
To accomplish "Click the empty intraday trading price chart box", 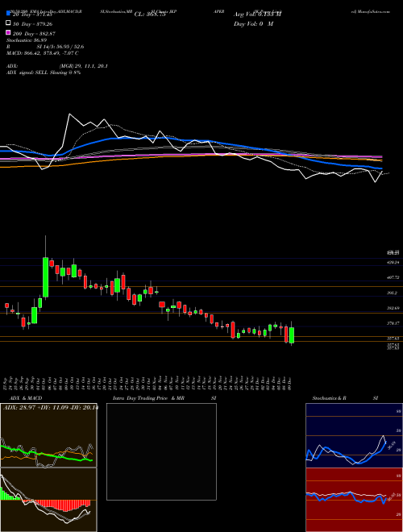I will [x=161, y=451].
